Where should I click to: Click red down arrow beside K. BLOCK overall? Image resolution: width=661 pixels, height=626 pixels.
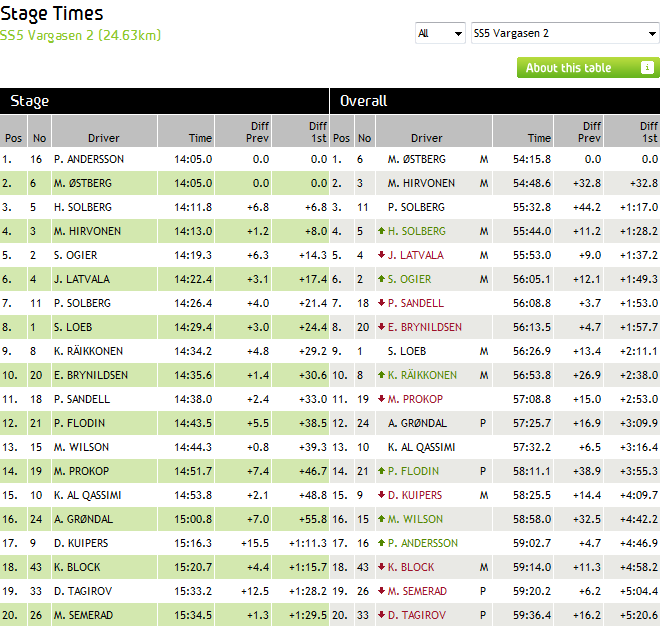coord(382,567)
